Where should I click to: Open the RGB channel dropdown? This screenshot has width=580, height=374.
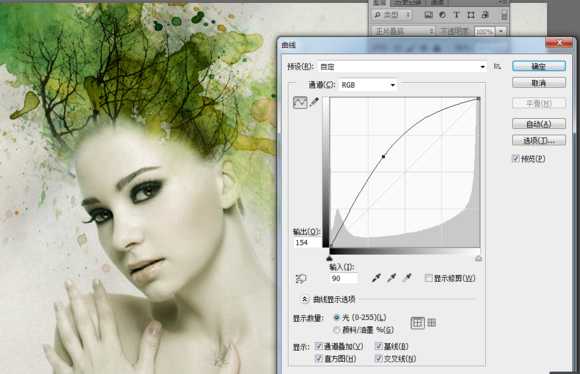point(368,85)
